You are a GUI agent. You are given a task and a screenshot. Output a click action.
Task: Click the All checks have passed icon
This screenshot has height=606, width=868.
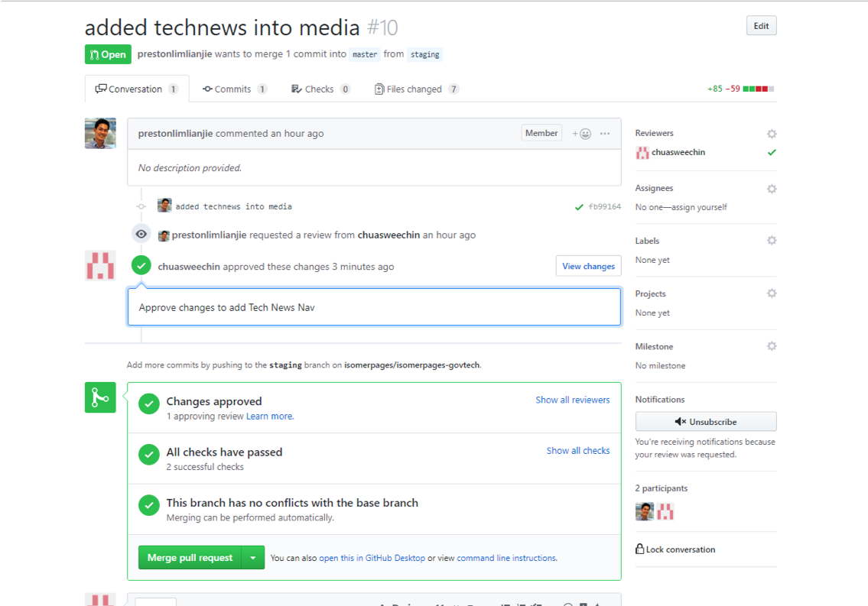click(x=149, y=455)
